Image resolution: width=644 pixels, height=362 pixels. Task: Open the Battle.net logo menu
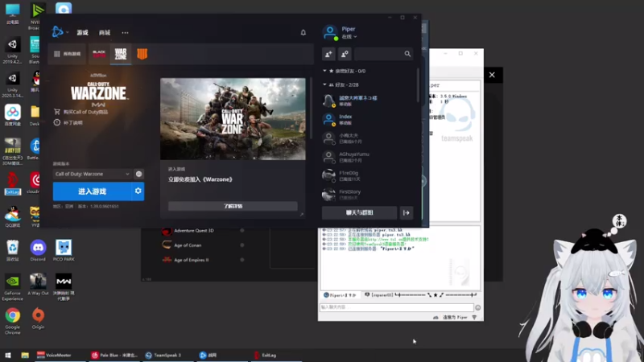click(x=57, y=31)
